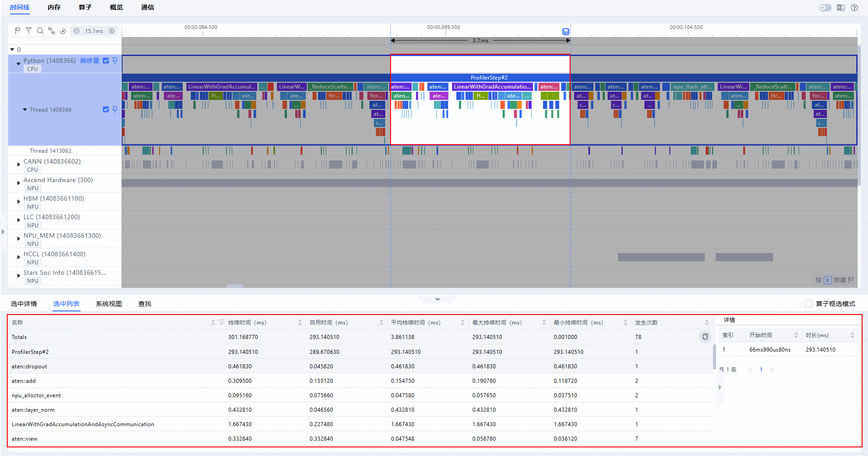
Task: Open the help question mark icon
Action: [854, 8]
